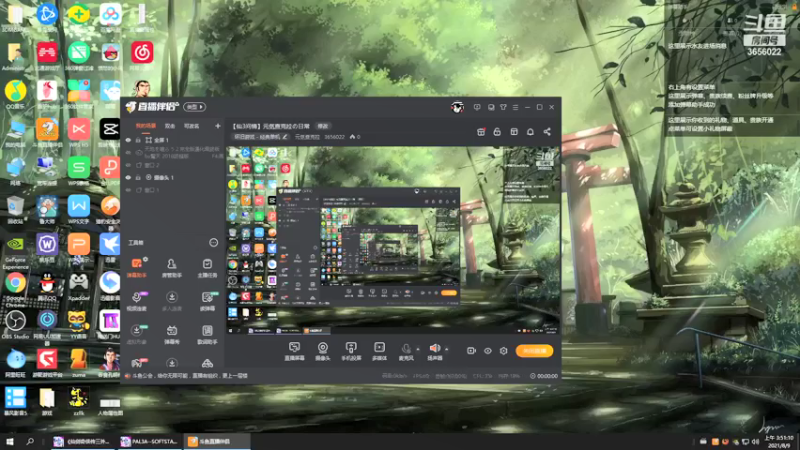Screen dimensions: 800x450
Task: Click the streamer avatar in title bar
Action: pos(457,107)
